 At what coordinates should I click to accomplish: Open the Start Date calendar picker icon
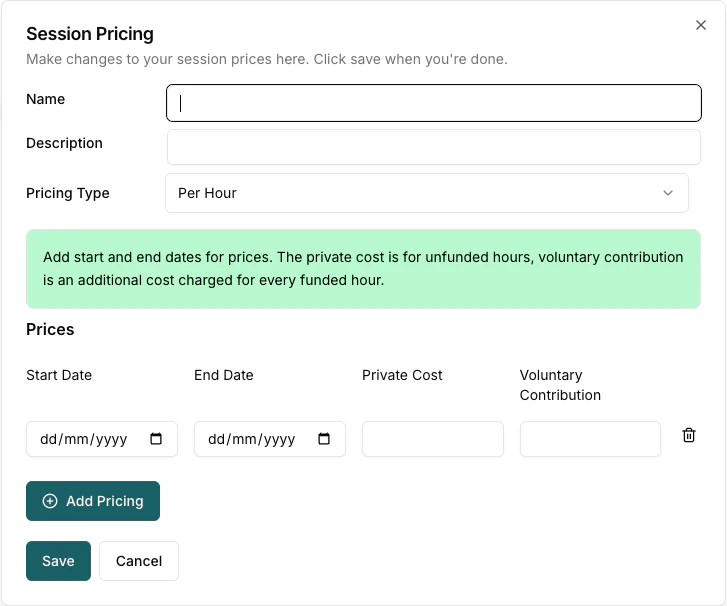156,439
